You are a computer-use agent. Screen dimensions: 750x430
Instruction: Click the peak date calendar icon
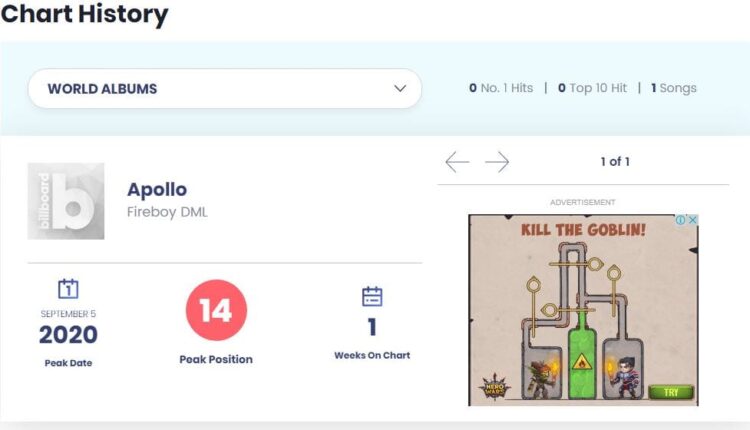point(68,290)
